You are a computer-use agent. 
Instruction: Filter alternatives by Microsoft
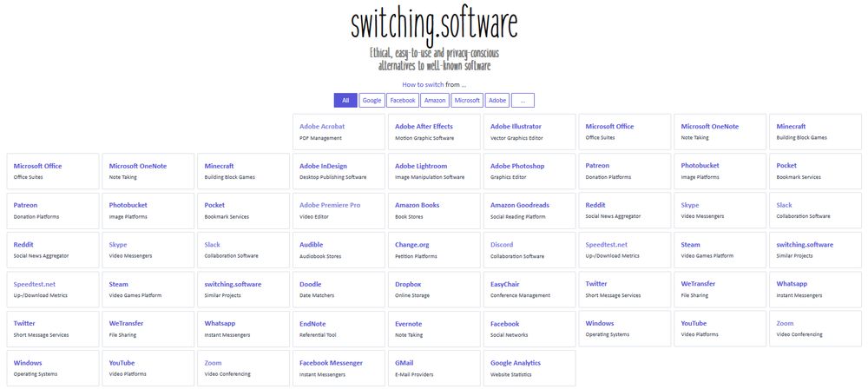(x=467, y=101)
